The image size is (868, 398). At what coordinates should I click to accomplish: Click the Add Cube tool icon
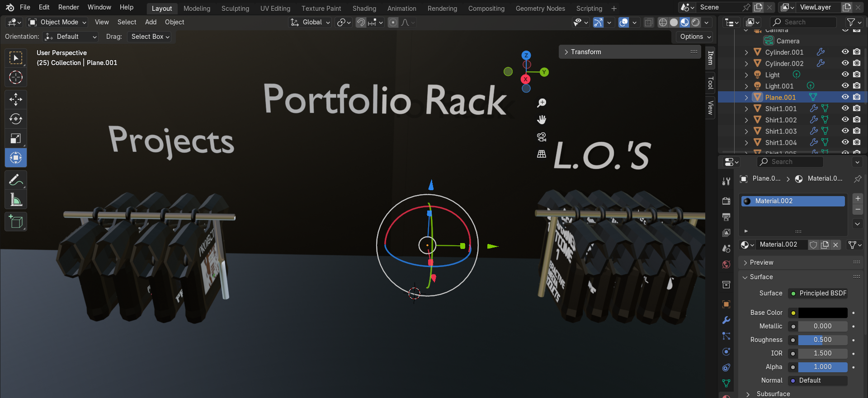click(16, 221)
